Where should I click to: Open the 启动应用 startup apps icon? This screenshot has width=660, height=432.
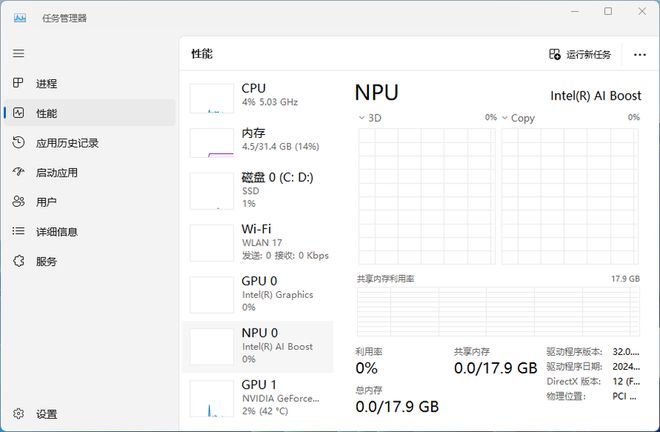[18, 172]
